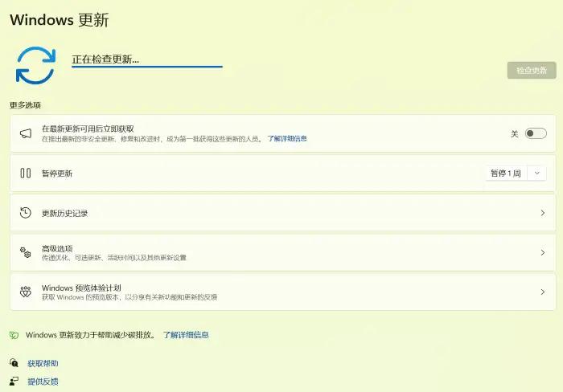Image resolution: width=563 pixels, height=392 pixels.
Task: Click the gears icon for 高级选项
Action: coord(26,252)
